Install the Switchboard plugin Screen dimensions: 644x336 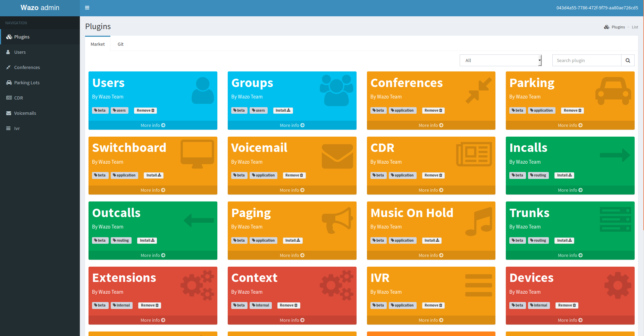click(x=154, y=175)
